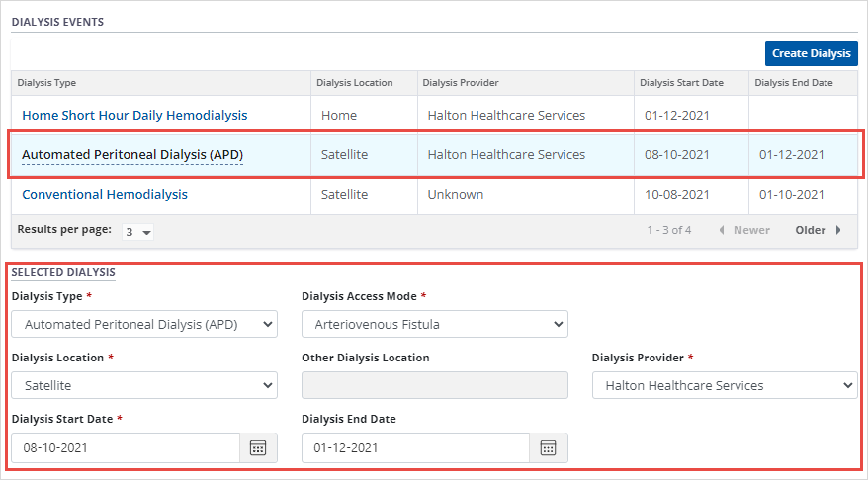Open the Dialysis Type dropdown
The width and height of the screenshot is (868, 480).
[x=144, y=324]
